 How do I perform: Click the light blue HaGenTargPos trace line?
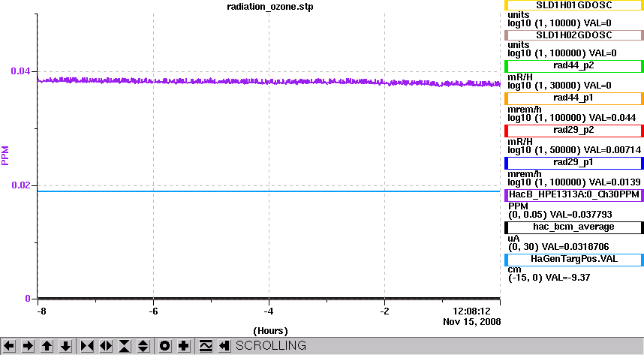click(269, 191)
